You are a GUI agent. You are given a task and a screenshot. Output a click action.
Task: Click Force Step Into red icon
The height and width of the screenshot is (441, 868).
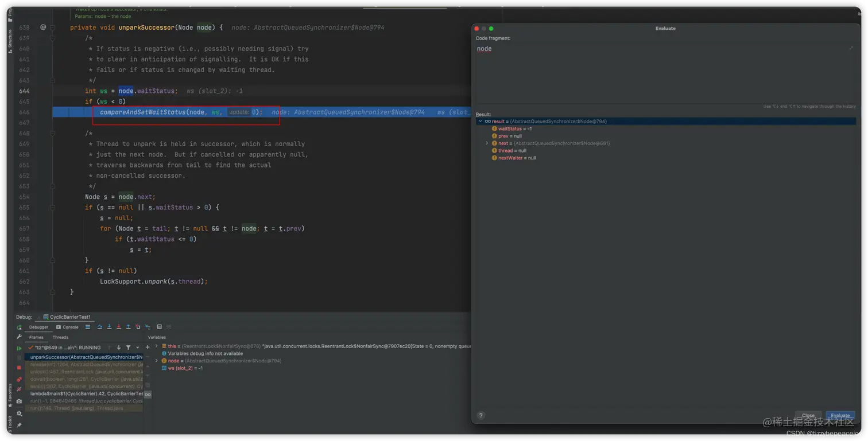119,327
